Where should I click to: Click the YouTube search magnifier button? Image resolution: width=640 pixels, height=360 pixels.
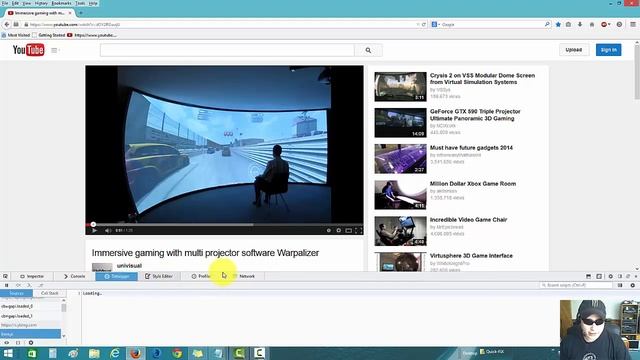click(368, 50)
